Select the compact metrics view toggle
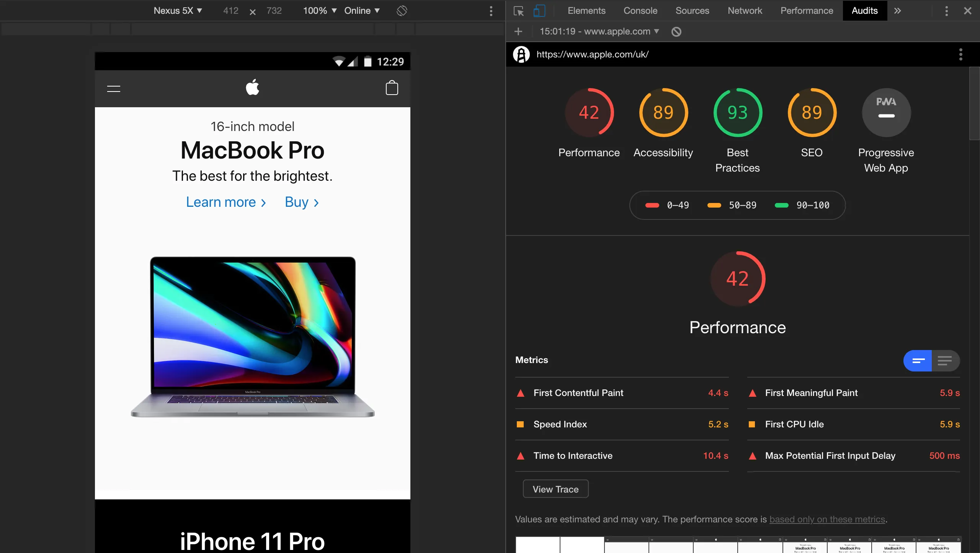Viewport: 980px width, 553px height. 918,361
